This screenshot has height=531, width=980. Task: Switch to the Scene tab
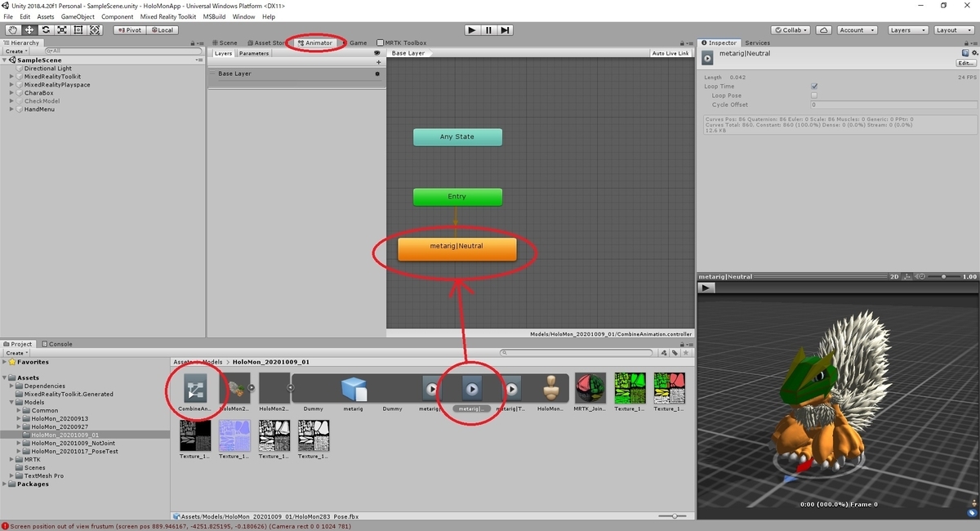point(225,42)
